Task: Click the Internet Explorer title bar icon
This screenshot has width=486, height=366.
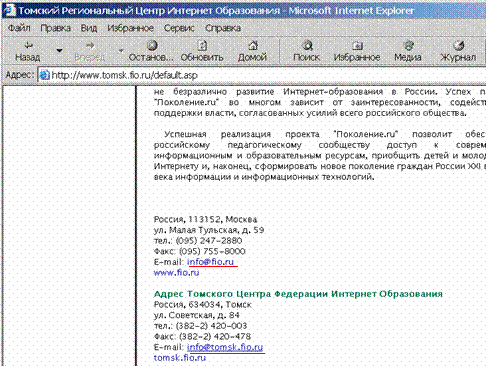Action: click(x=9, y=11)
